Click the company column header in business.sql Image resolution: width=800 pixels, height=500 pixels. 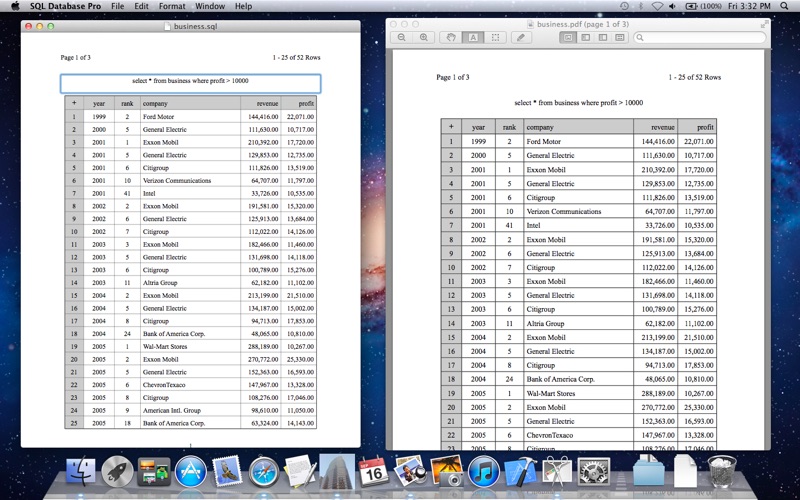point(190,103)
